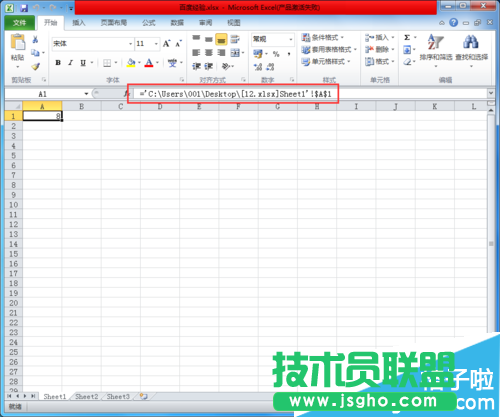Toggle Merge and Center
The image size is (500, 417).
pyautogui.click(x=235, y=53)
